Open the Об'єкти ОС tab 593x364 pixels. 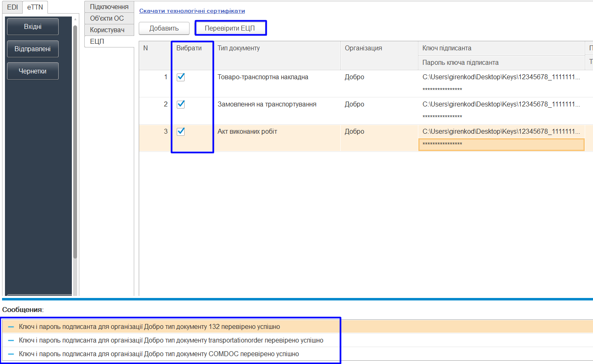click(109, 18)
